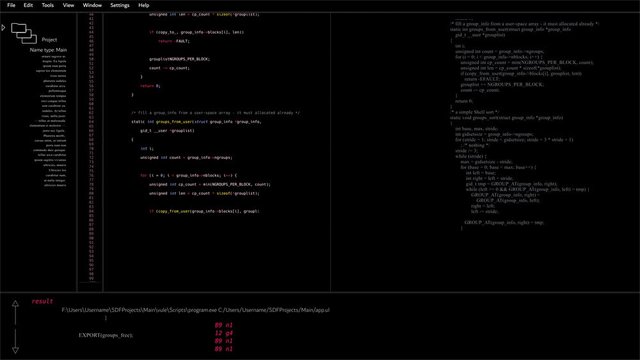The height and width of the screenshot is (360, 640).
Task: Click the 'if (copy_from_user' code line
Action: point(204,211)
